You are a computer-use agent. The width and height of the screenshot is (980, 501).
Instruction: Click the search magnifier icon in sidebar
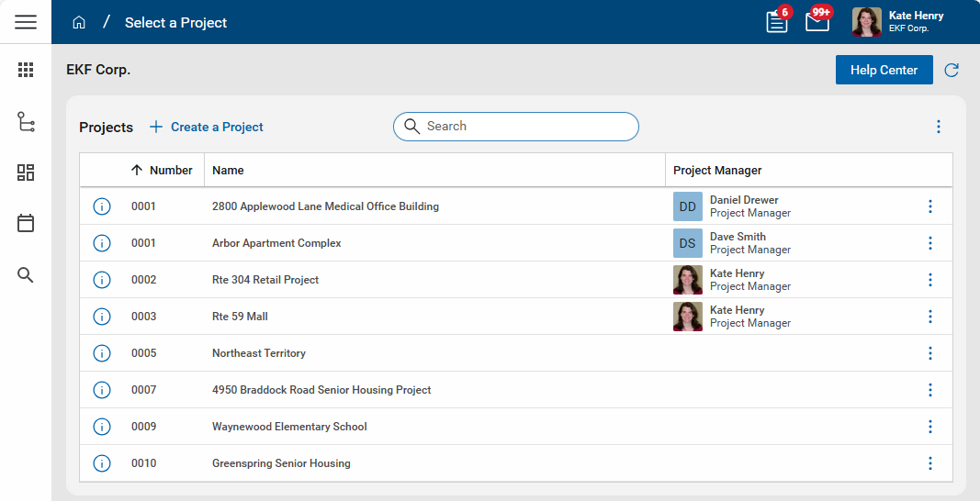(26, 275)
